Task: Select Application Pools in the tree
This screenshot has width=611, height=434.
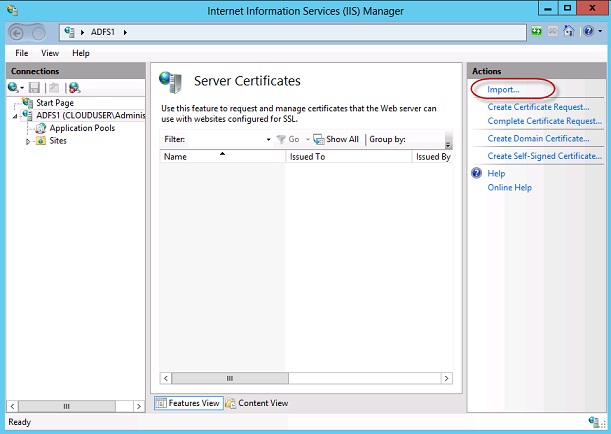Action: 82,128
